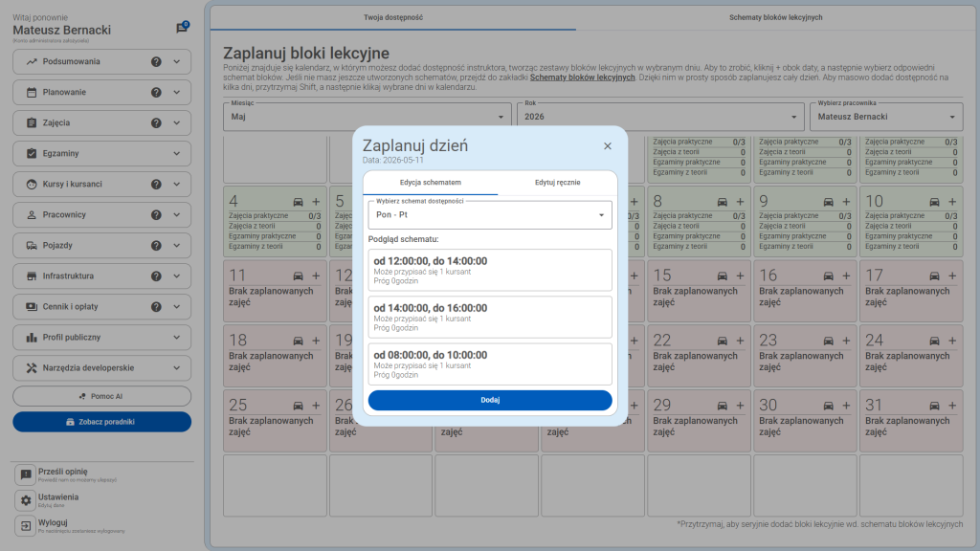Click help icon next to Podsumowania
This screenshot has height=551, width=980.
click(x=156, y=62)
